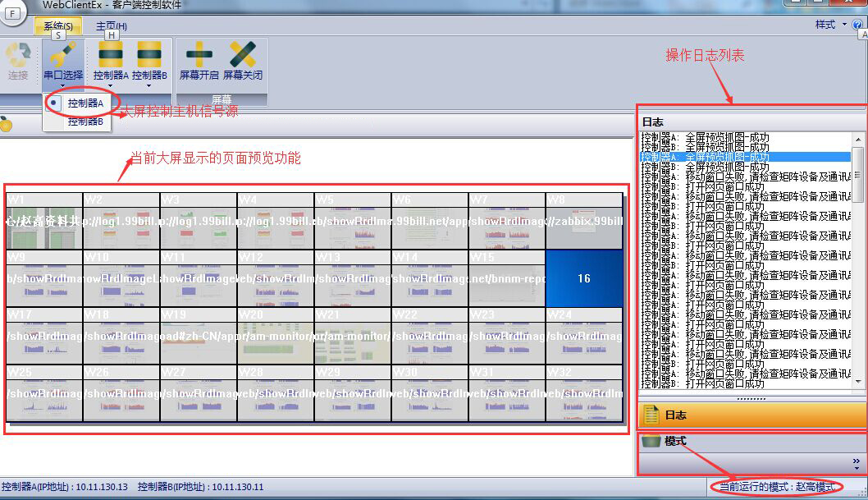Select preview window W15
The image size is (868, 500).
coord(507,278)
